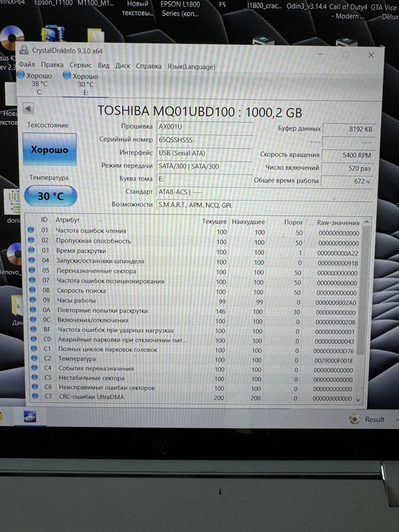This screenshot has width=399, height=532.
Task: Click the Raw-значения column header
Action: 338,222
